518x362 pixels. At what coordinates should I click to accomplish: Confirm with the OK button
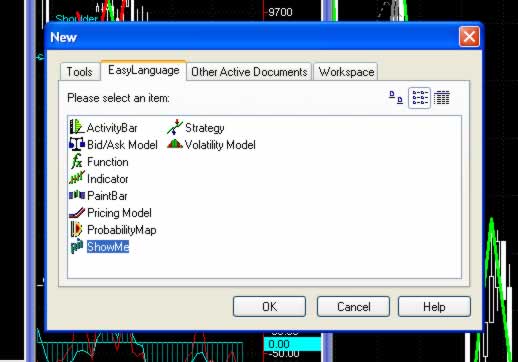coord(269,307)
